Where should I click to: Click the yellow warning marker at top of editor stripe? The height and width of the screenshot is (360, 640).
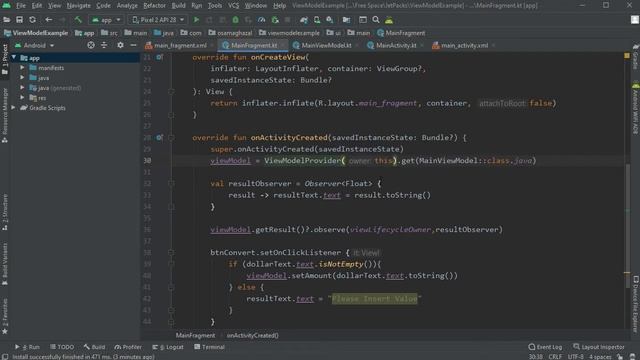click(x=627, y=56)
